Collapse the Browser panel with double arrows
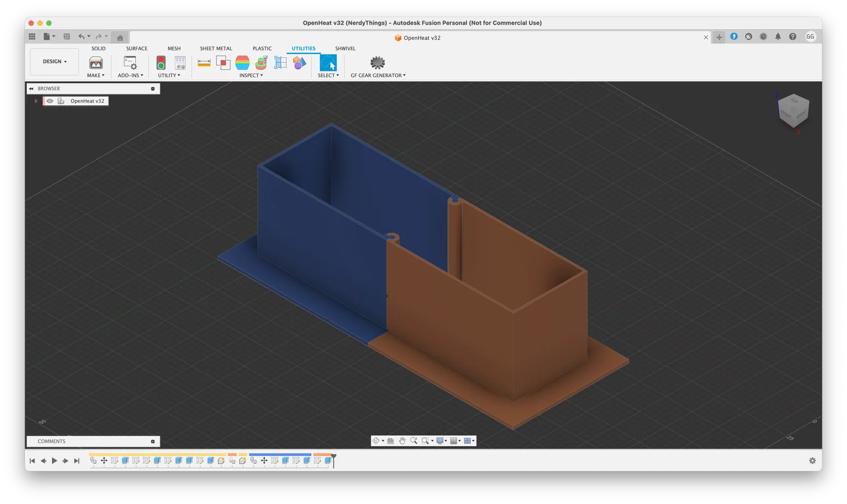Viewport: 847px width, 504px height. (x=31, y=89)
